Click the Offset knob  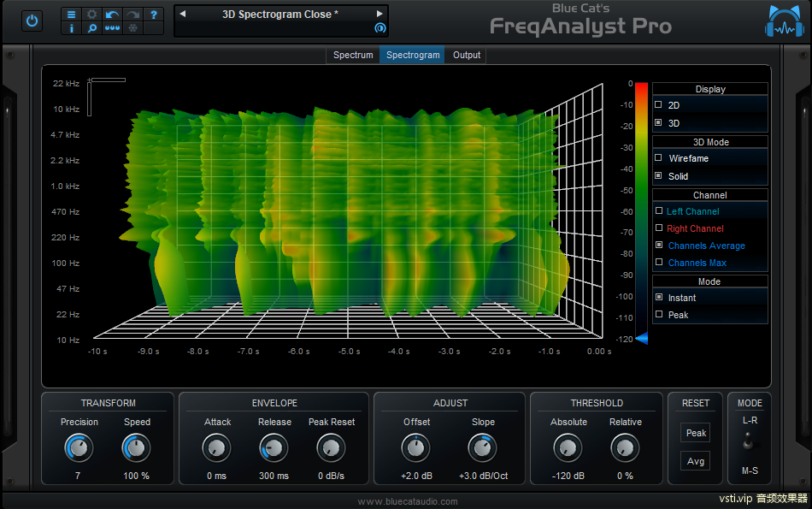pos(416,448)
